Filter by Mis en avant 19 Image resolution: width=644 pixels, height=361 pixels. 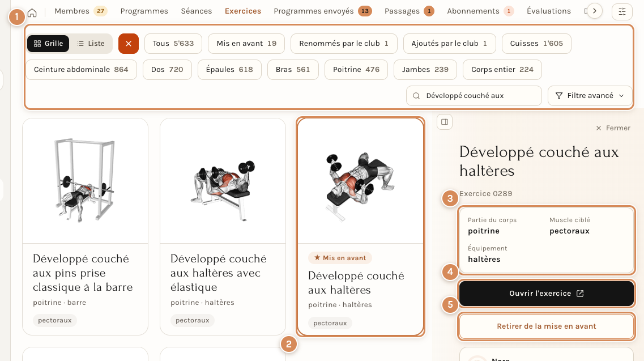(x=246, y=44)
